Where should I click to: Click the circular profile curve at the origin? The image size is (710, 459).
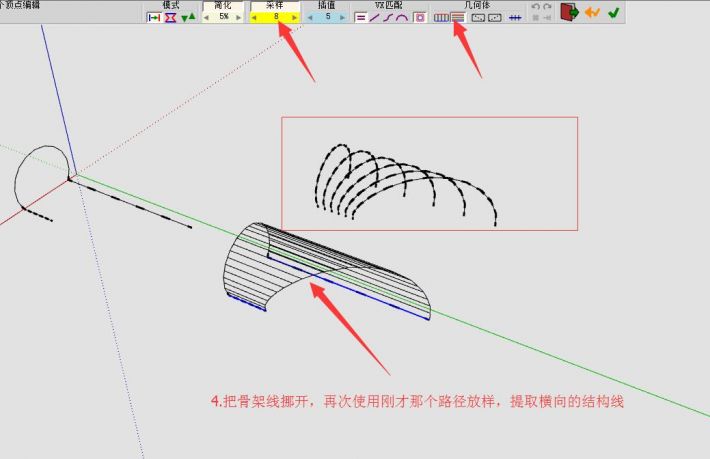(x=42, y=177)
